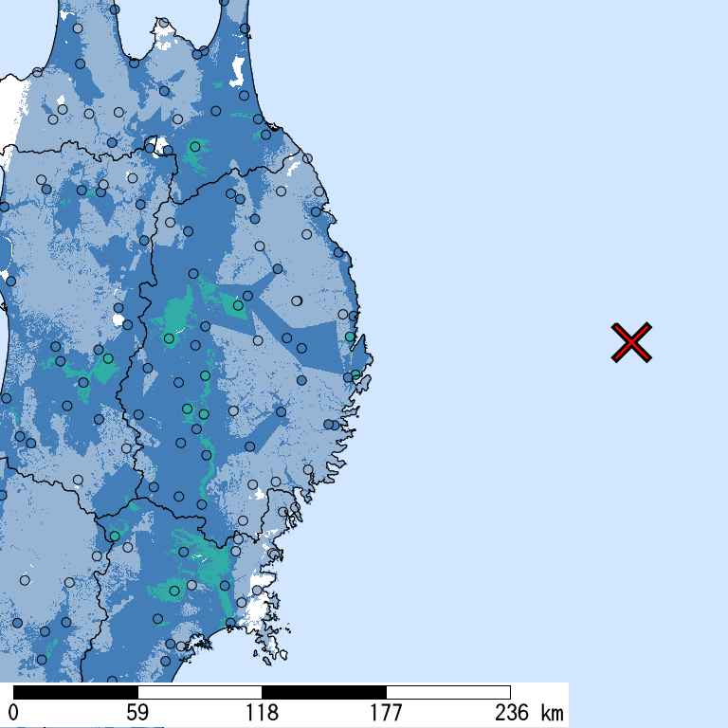Image resolution: width=728 pixels, height=728 pixels.
Task: Click the "177" scale bar label
Action: click(386, 713)
